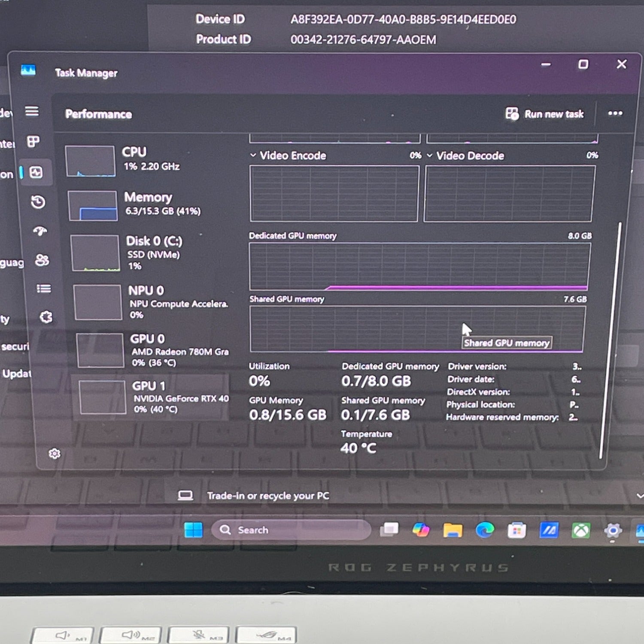Select the CPU performance entry
Image resolution: width=644 pixels, height=644 pixels.
pos(146,161)
